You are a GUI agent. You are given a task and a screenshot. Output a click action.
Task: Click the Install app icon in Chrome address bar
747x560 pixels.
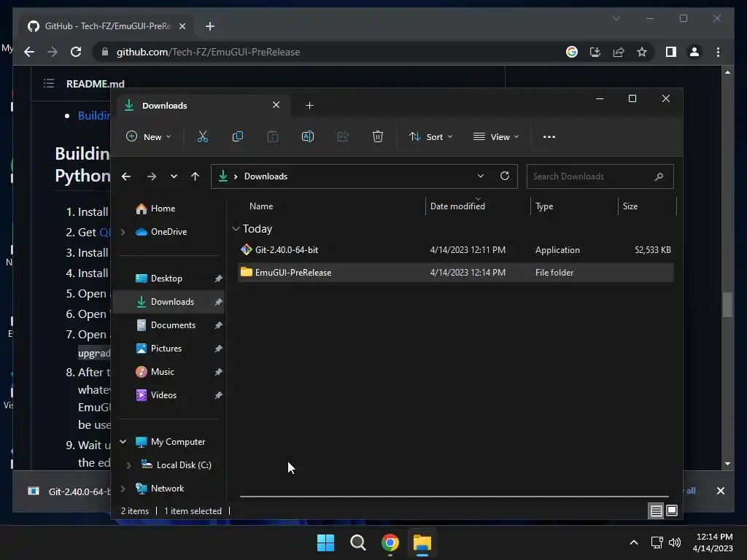coord(595,52)
